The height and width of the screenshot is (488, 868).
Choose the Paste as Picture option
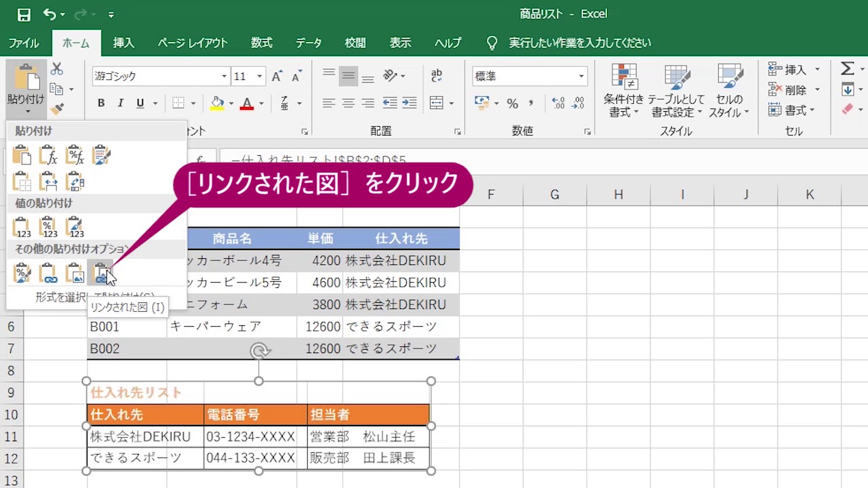pyautogui.click(x=75, y=273)
